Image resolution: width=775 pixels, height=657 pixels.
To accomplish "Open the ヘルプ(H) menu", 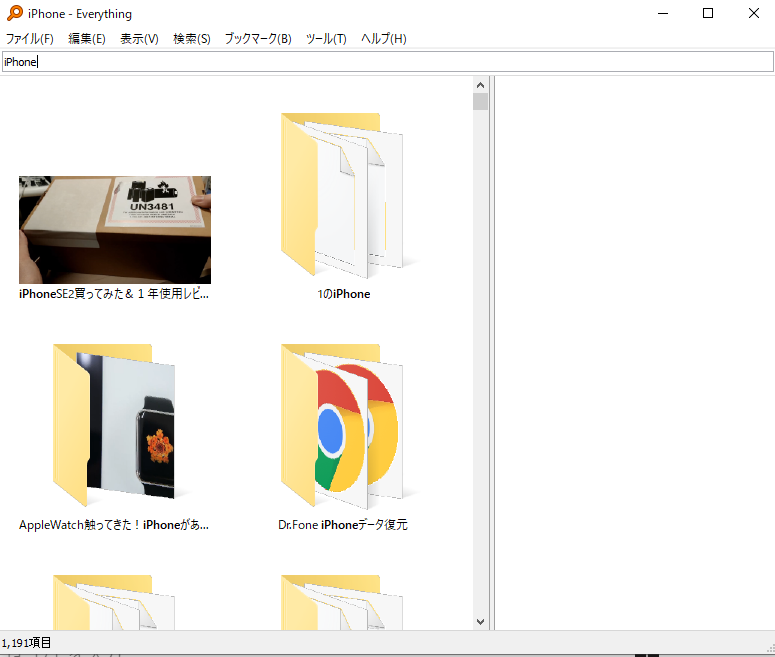I will click(384, 39).
